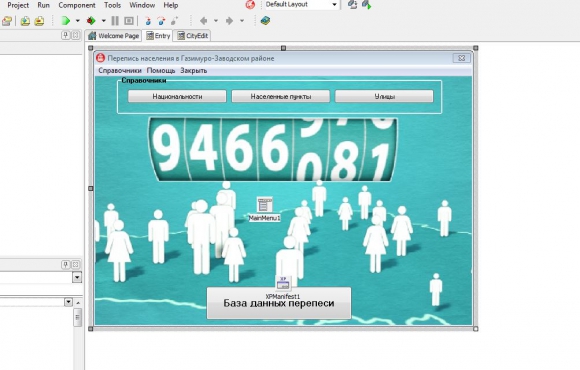The height and width of the screenshot is (370, 580).
Task: Click the Step Over debug icon
Action: tap(161, 21)
